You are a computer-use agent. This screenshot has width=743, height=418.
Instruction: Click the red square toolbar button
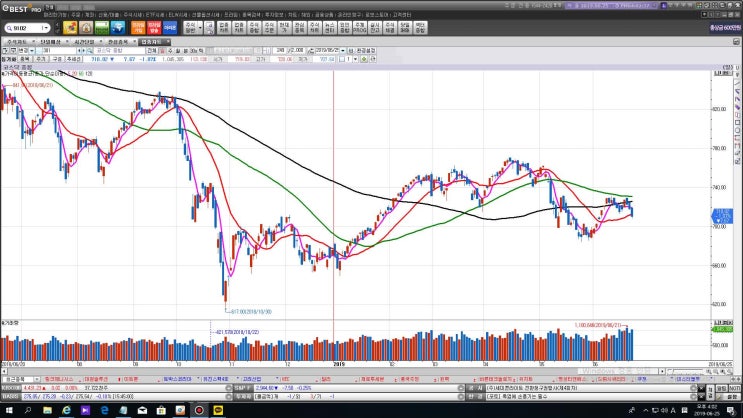point(154,27)
